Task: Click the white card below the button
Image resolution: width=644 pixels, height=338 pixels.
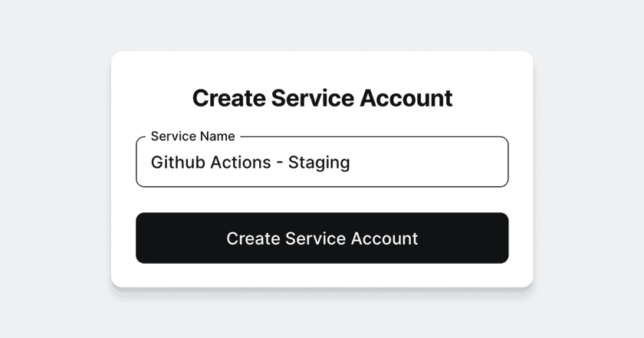Action: pyautogui.click(x=322, y=276)
